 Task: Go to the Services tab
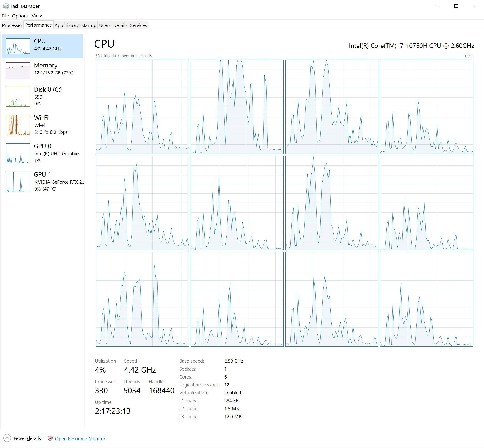pyautogui.click(x=138, y=25)
